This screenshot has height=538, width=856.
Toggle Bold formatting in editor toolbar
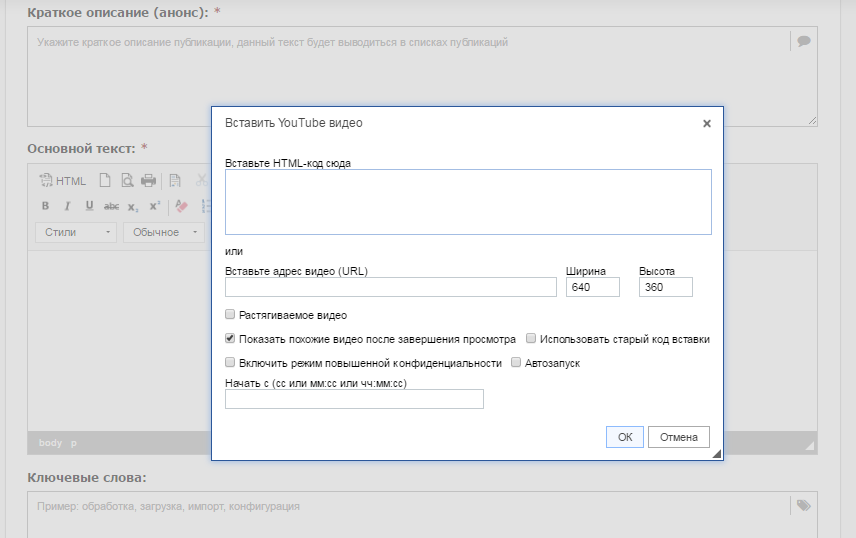coord(45,206)
